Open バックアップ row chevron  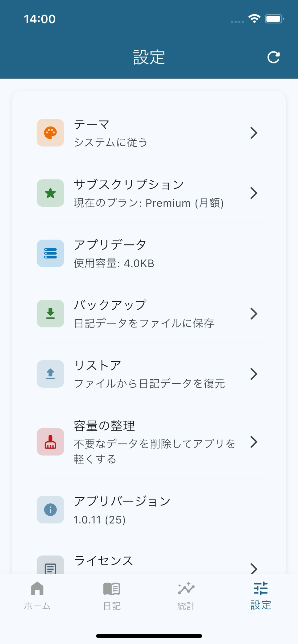[x=254, y=314]
